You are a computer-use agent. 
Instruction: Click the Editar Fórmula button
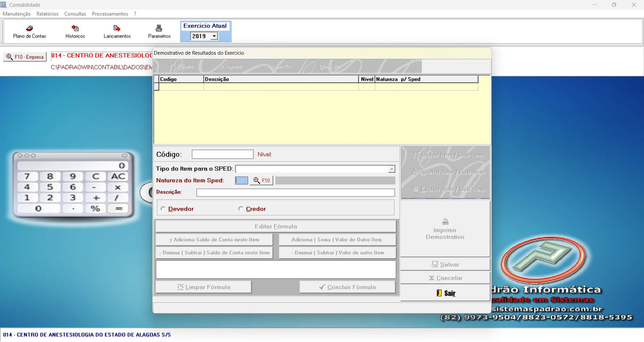[x=276, y=227]
